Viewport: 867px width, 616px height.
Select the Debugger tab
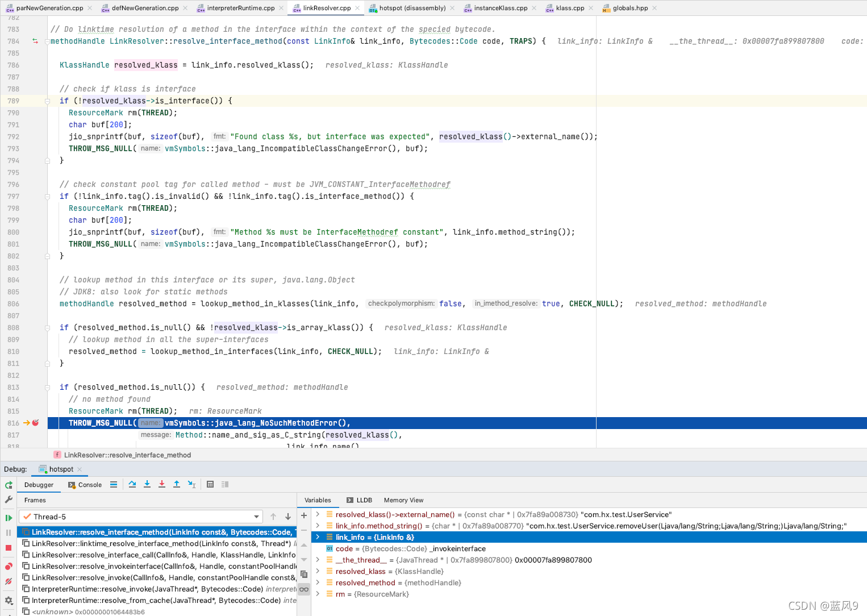(x=39, y=485)
